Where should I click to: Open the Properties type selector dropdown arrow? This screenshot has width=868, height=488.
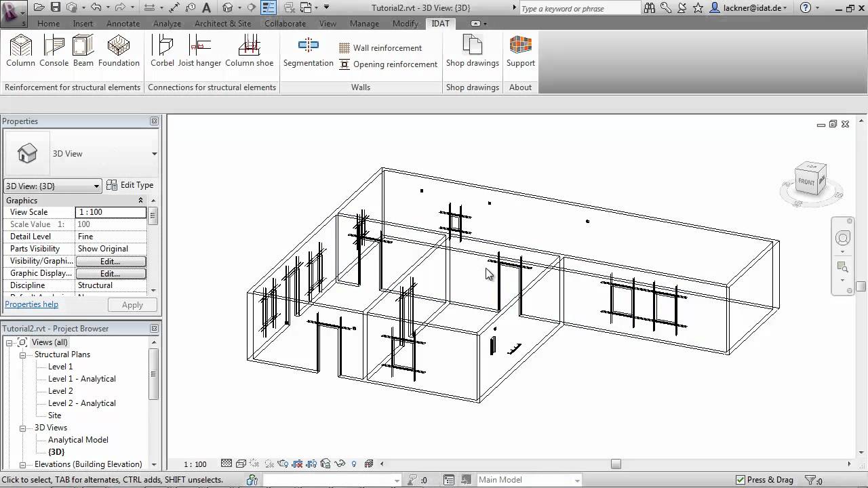point(154,154)
